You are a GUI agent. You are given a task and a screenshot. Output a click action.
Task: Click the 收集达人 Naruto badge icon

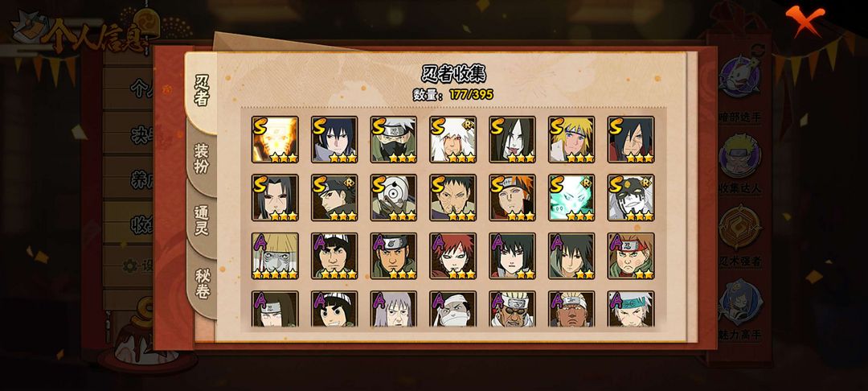[x=740, y=155]
